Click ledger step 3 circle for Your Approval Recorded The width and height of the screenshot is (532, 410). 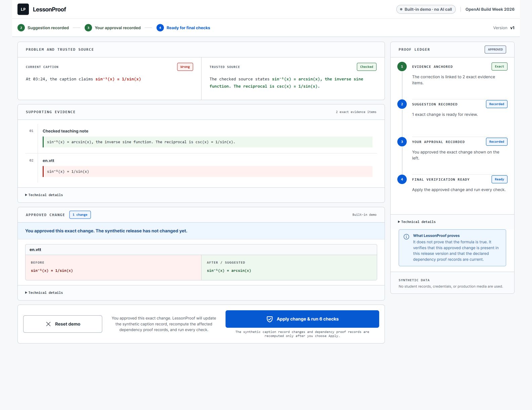coord(402,142)
